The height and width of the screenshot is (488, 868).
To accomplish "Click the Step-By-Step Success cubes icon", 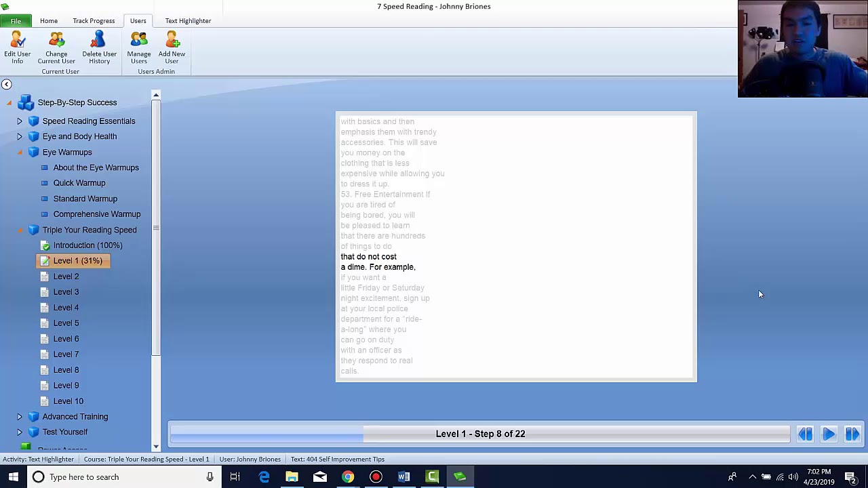I will tap(26, 102).
